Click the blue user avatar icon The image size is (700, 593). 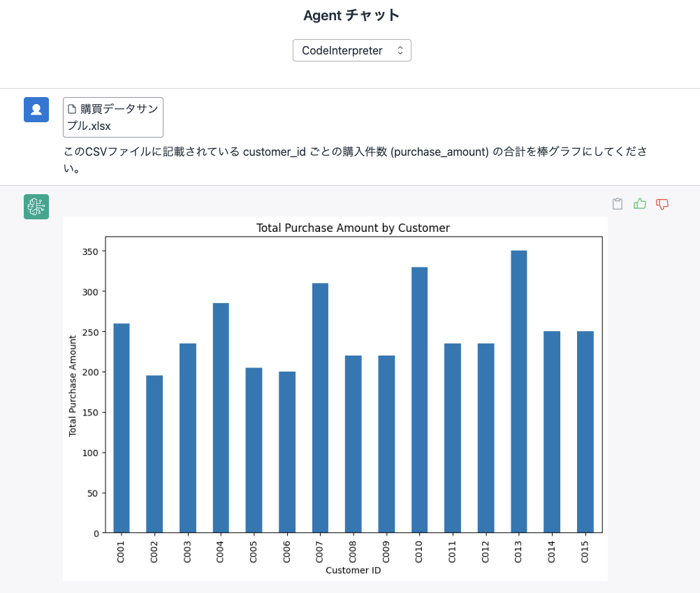[x=36, y=110]
